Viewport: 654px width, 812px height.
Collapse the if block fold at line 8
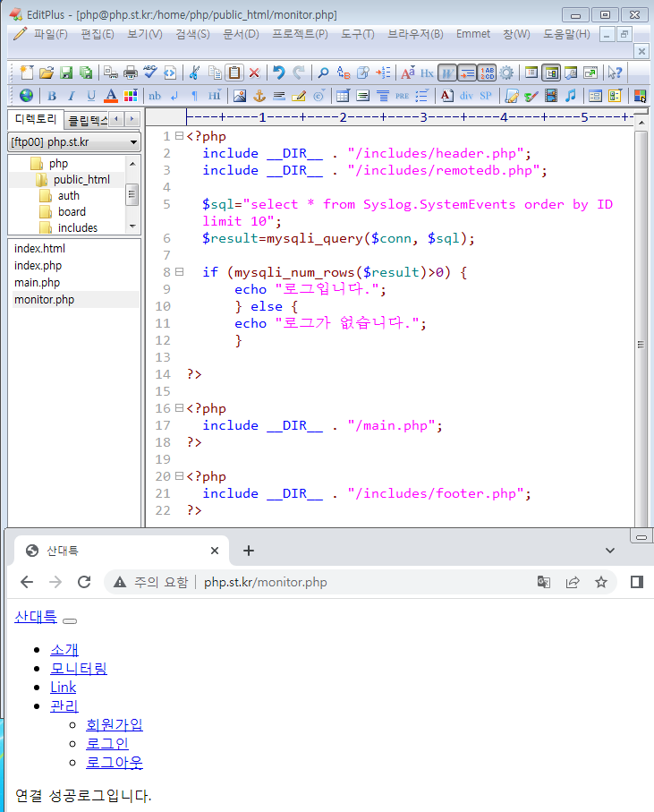coord(179,271)
